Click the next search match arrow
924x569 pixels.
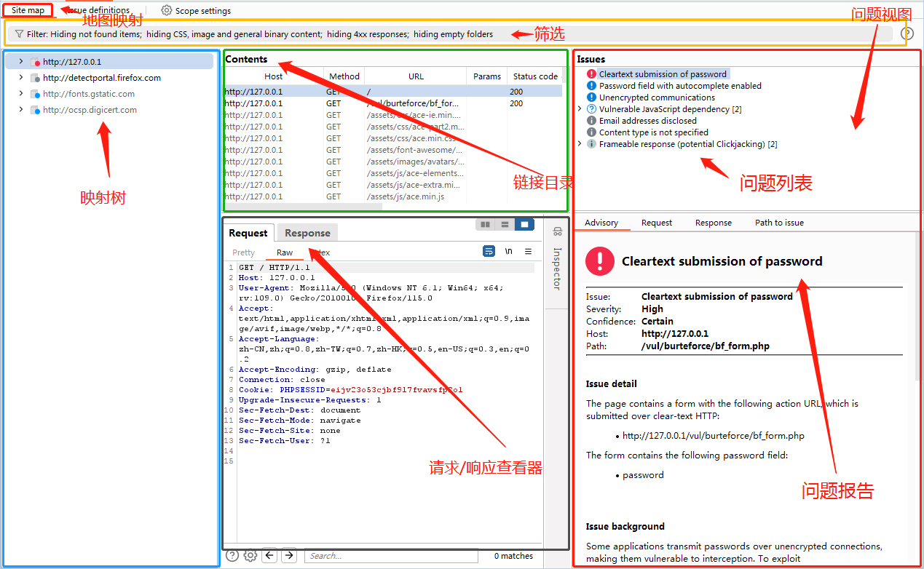click(288, 555)
